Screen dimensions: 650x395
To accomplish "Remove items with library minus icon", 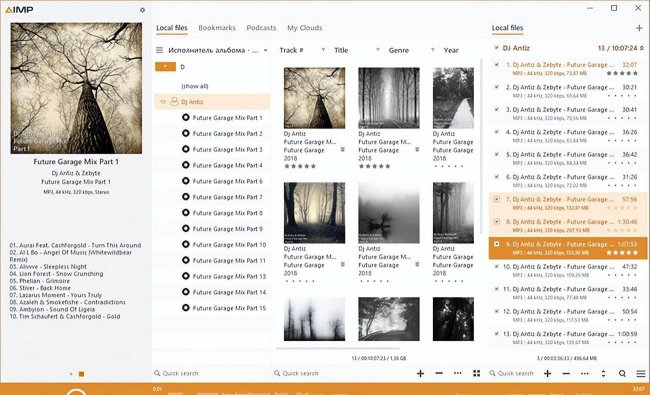I will (439, 373).
